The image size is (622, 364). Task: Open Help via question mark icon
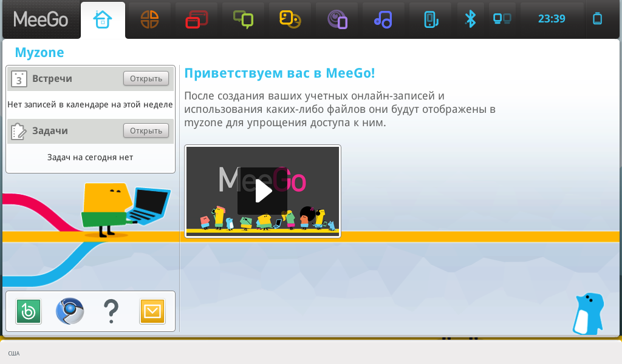click(111, 312)
